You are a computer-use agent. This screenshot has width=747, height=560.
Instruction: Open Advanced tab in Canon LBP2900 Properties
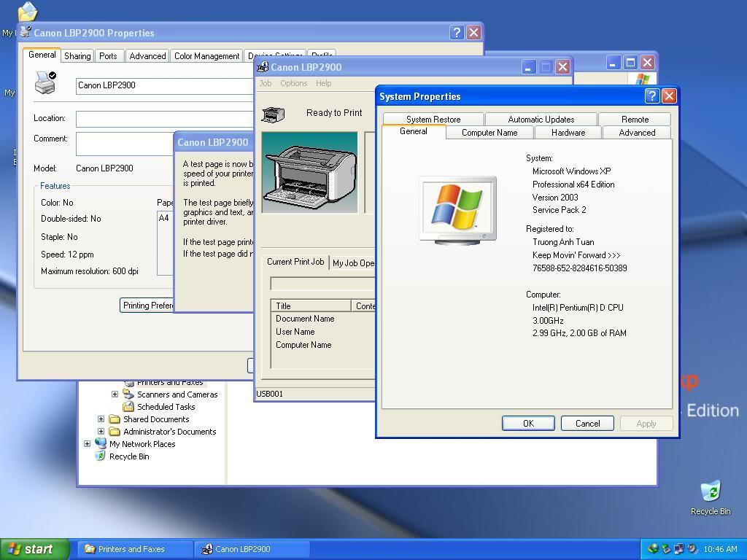coord(147,55)
